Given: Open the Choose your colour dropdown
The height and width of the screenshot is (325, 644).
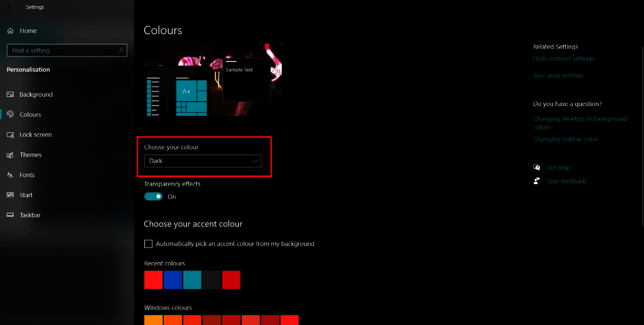Looking at the screenshot, I should [202, 161].
